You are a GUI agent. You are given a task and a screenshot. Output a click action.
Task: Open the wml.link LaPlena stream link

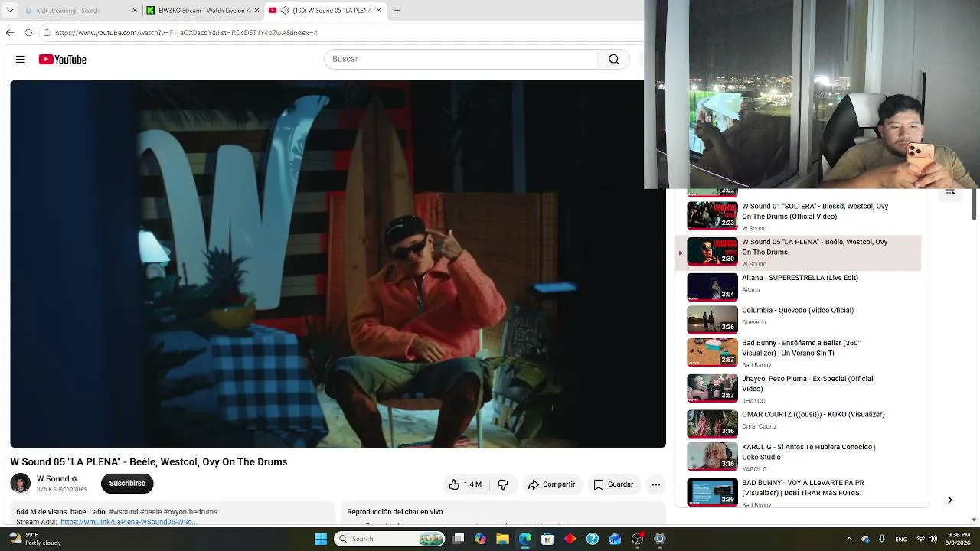coord(129,522)
